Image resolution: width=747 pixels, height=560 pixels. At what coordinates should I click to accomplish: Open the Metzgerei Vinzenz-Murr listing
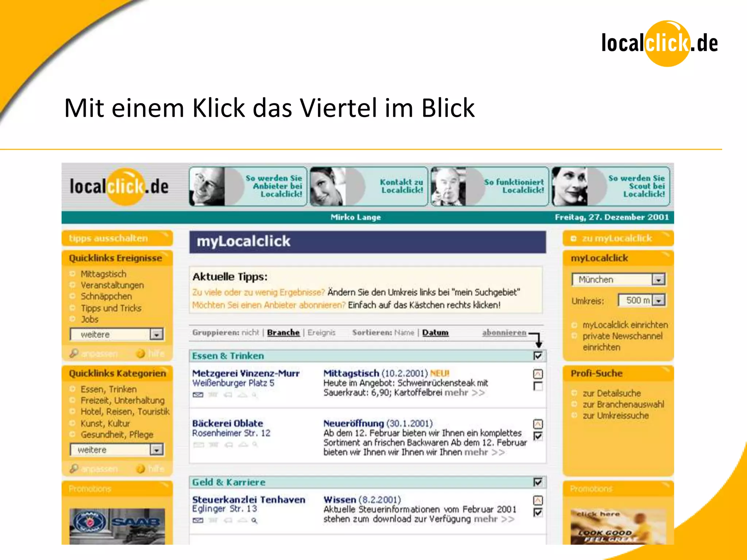(246, 373)
